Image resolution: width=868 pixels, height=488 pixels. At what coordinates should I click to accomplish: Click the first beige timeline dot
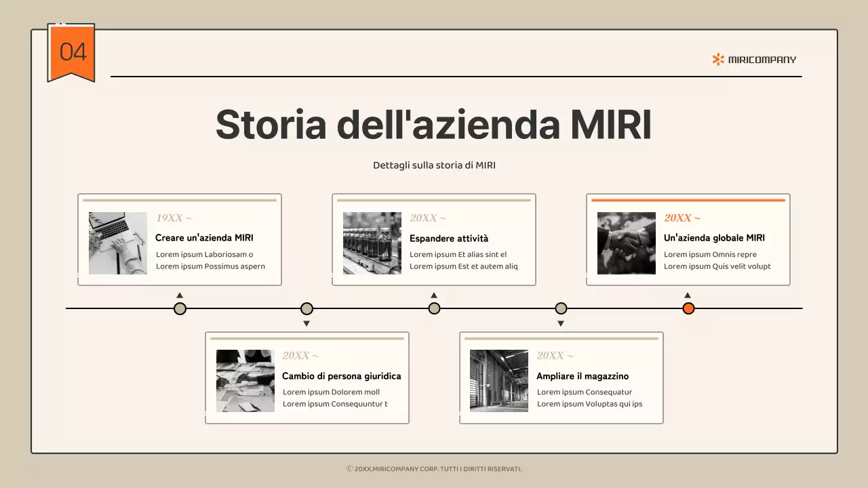[180, 308]
